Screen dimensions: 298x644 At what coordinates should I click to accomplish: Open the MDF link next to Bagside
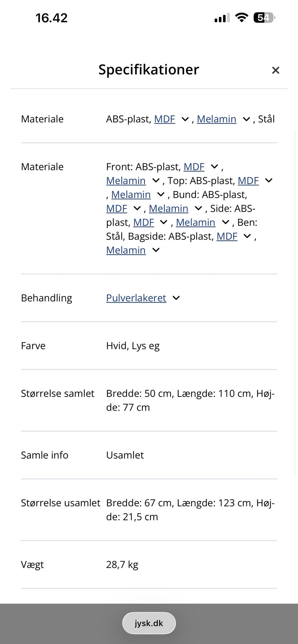(227, 236)
